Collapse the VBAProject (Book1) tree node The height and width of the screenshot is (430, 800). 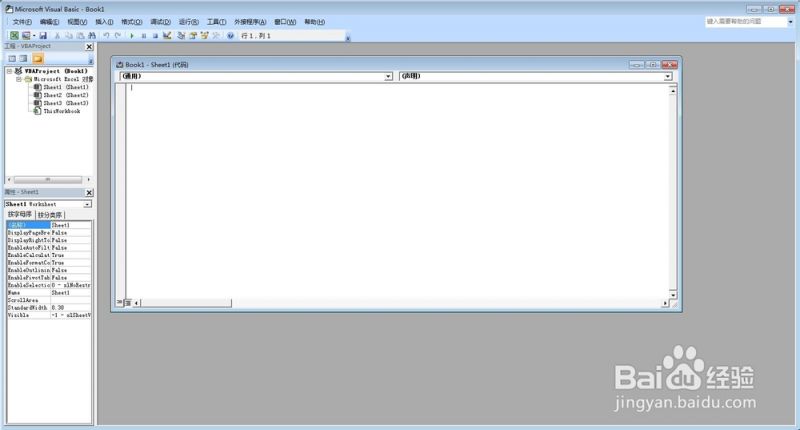pyautogui.click(x=9, y=71)
